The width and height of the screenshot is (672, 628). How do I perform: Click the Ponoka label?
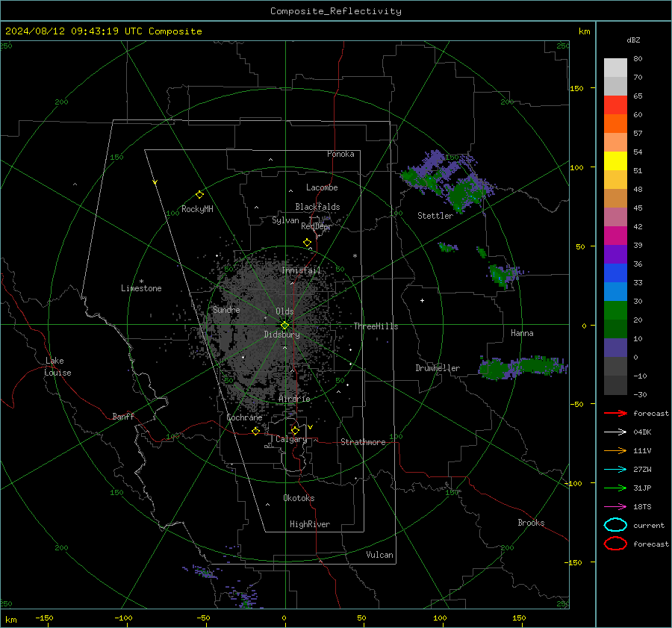coord(340,154)
